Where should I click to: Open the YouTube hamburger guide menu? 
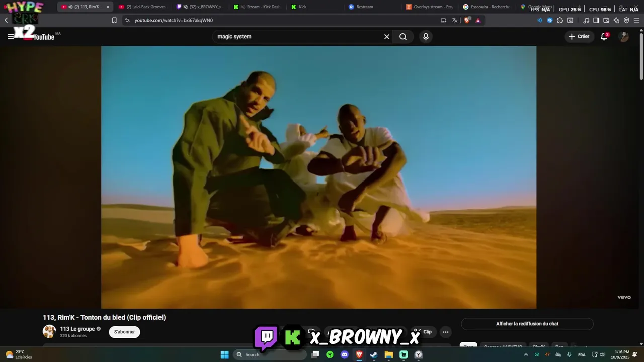coord(11,36)
